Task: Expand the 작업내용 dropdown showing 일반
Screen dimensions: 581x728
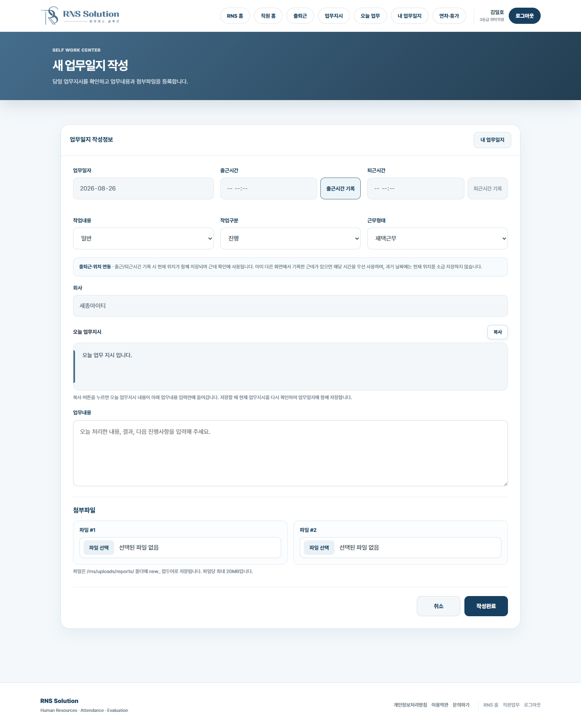Action: point(143,238)
